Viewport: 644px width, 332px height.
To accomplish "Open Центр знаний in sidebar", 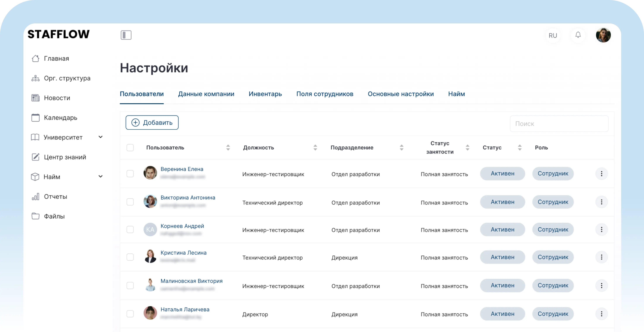I will tap(59, 157).
